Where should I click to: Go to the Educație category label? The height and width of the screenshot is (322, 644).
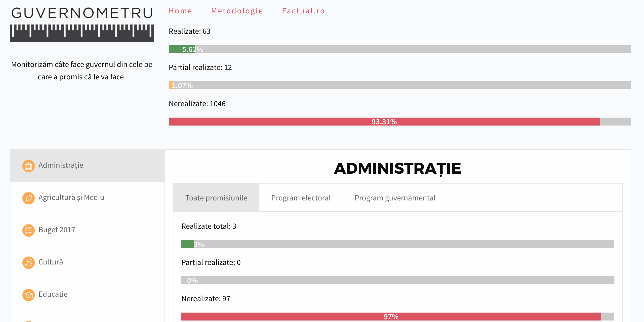[x=53, y=294]
